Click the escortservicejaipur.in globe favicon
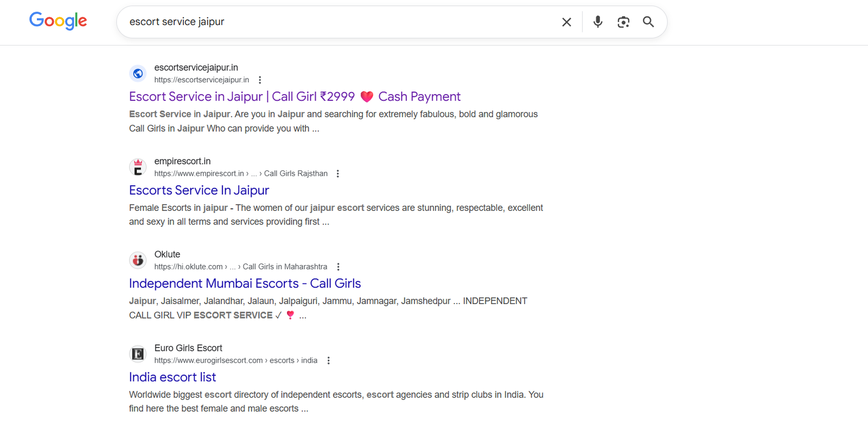Viewport: 868px width, 432px height. [138, 73]
